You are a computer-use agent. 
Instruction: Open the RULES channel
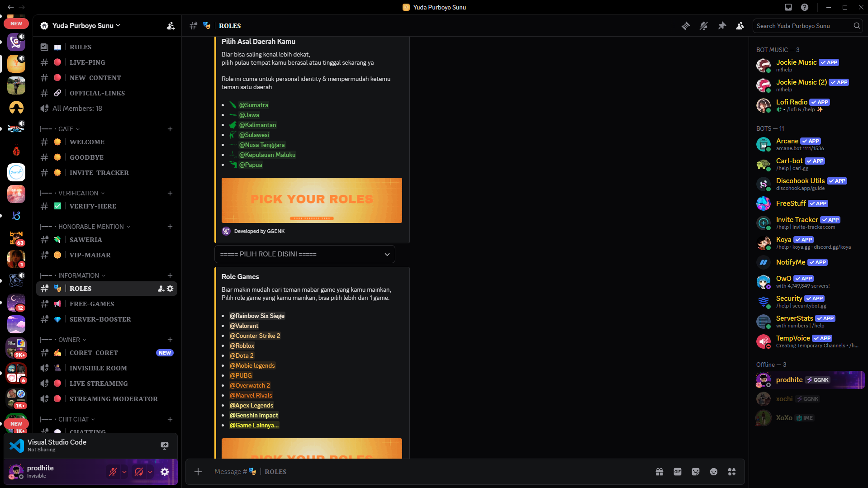tap(107, 47)
